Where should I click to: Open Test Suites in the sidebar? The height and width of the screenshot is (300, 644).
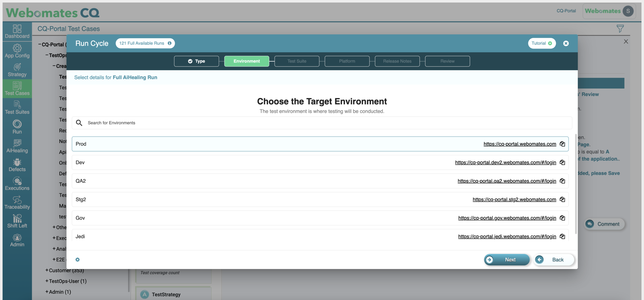coord(17,107)
